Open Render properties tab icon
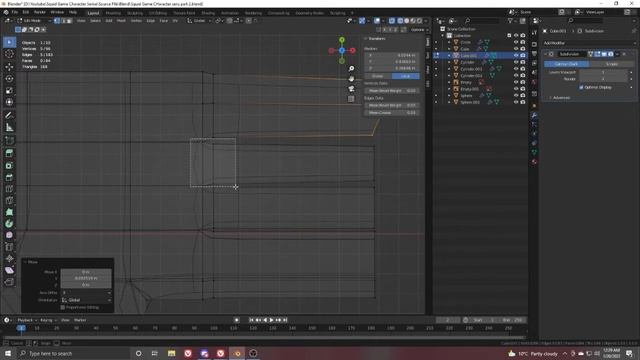 point(534,44)
